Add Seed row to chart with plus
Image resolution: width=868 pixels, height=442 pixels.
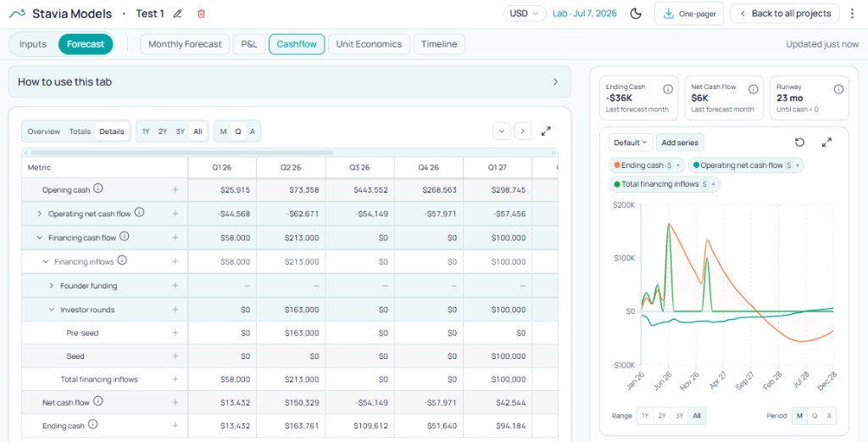click(x=175, y=356)
